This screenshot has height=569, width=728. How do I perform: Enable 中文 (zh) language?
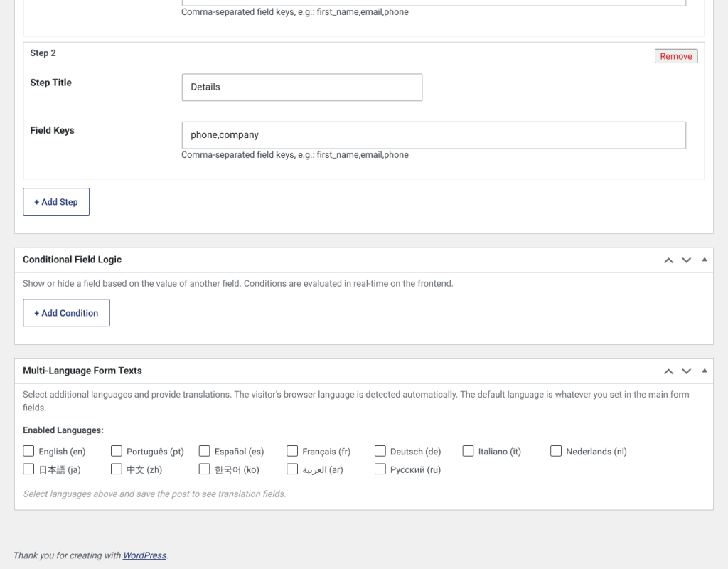(x=117, y=469)
